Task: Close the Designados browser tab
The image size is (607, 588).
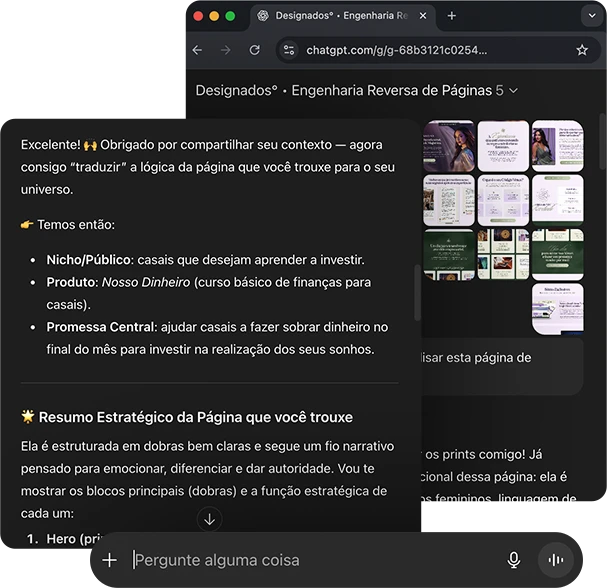Action: click(x=423, y=16)
